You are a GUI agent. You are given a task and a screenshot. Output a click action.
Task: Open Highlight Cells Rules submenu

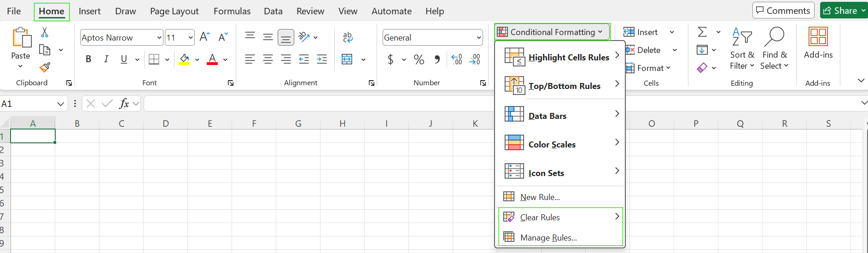pos(560,57)
